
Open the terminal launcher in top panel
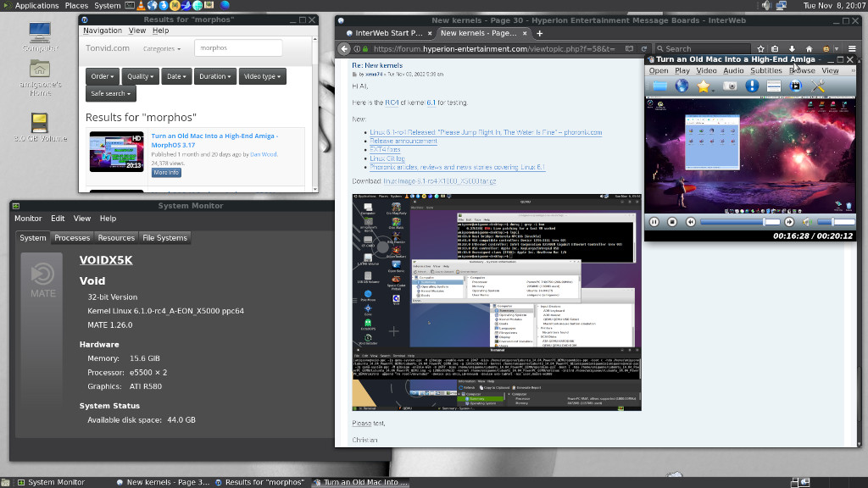130,6
